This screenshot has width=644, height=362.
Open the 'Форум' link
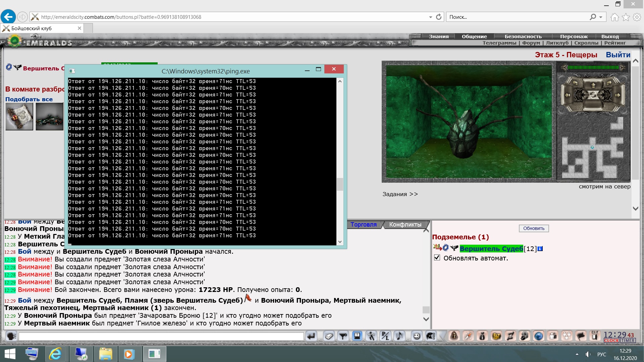coord(531,43)
